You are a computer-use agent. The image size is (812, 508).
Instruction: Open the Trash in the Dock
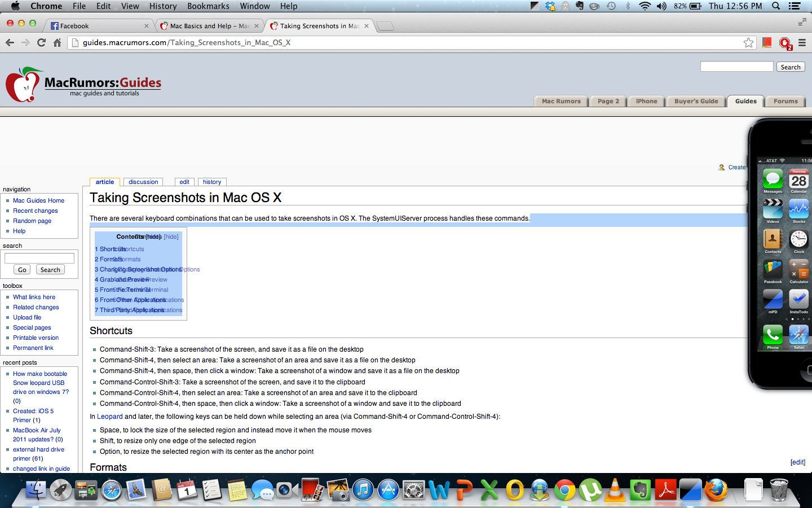(x=779, y=489)
